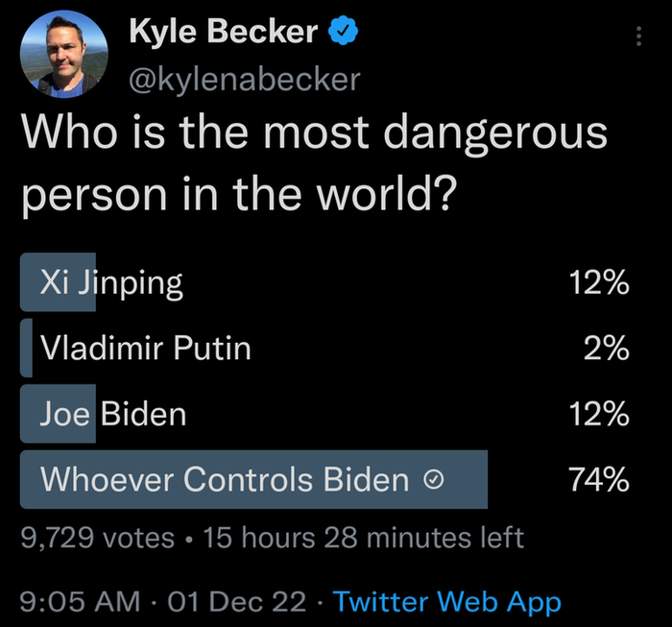Image resolution: width=672 pixels, height=627 pixels.
Task: Click the 01 Dec 22 date
Action: click(238, 602)
